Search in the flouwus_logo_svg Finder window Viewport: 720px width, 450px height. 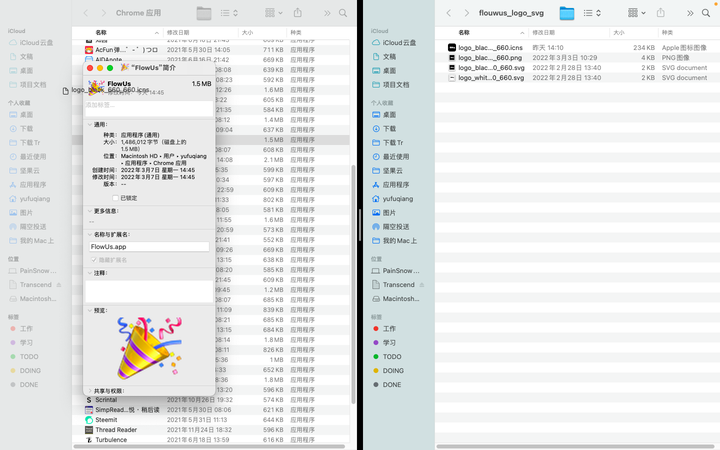pos(706,13)
